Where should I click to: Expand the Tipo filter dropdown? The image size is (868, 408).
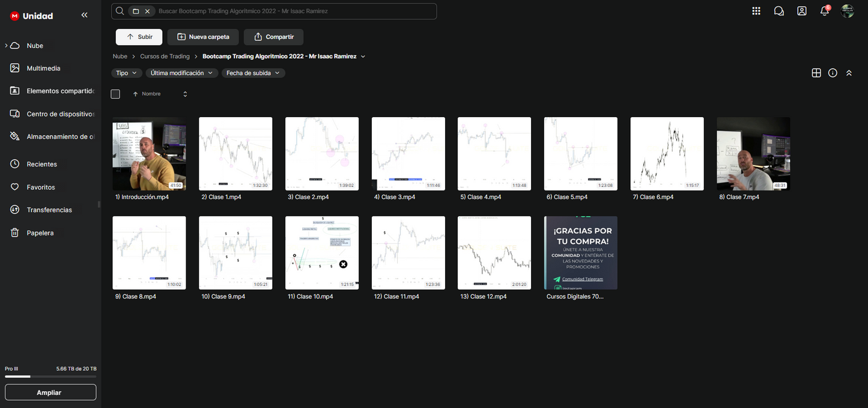coord(126,73)
